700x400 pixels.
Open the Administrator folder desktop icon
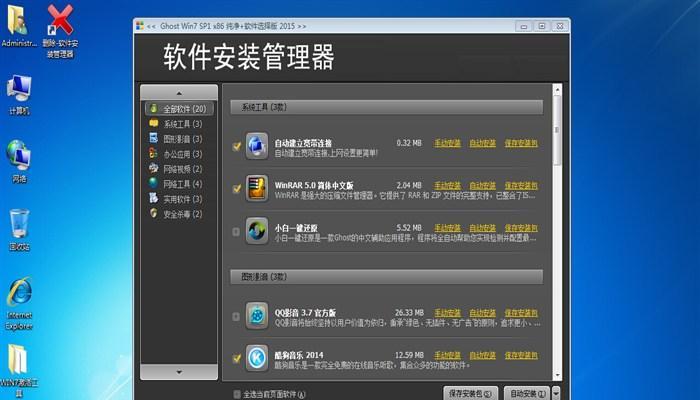coord(19,25)
